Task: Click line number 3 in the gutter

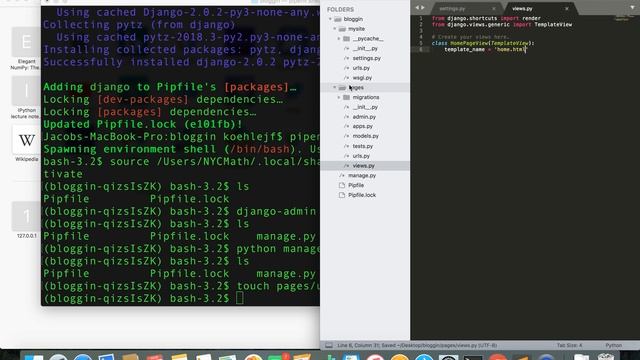Action: [421, 31]
